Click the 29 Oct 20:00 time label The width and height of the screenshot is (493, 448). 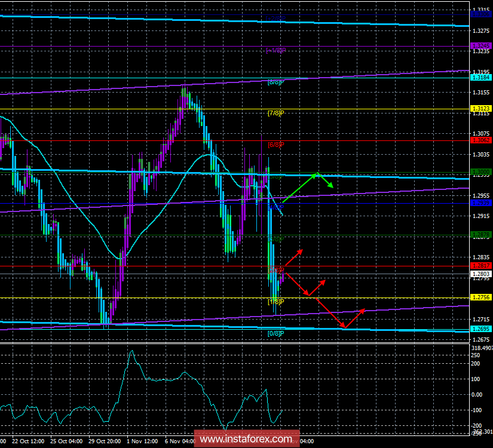[x=105, y=441]
